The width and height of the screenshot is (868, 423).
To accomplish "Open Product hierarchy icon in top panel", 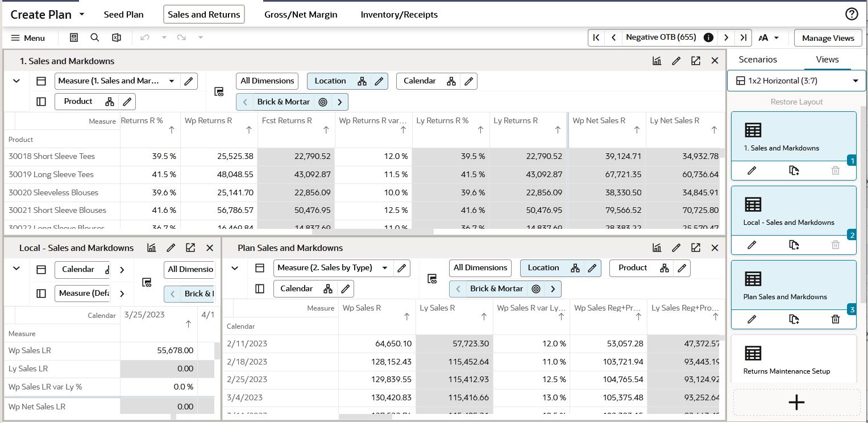I will coord(110,102).
